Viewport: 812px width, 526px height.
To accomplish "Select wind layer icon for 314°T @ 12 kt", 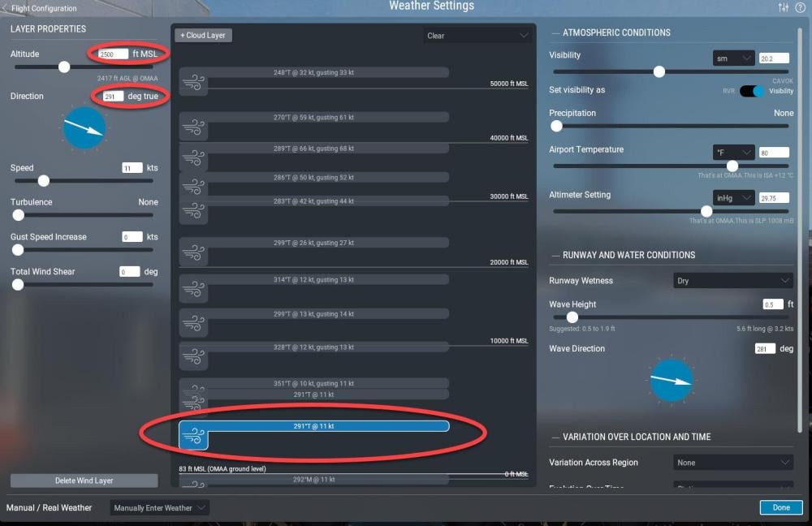I will click(x=194, y=289).
